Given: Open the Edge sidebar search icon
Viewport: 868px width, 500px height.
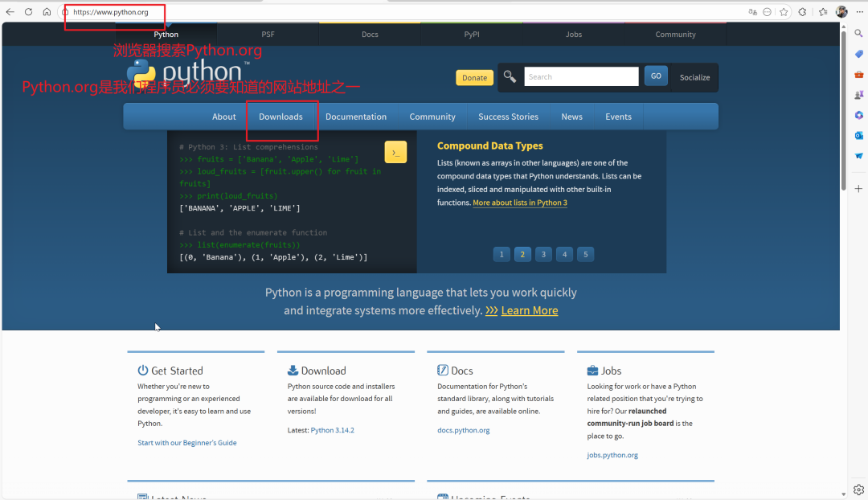Looking at the screenshot, I should [858, 33].
